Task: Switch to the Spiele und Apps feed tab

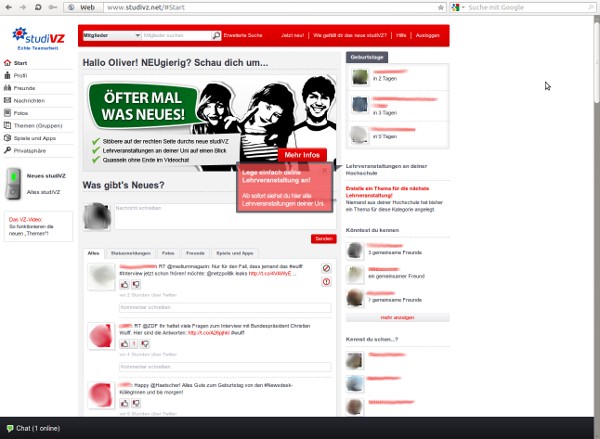Action: point(235,253)
